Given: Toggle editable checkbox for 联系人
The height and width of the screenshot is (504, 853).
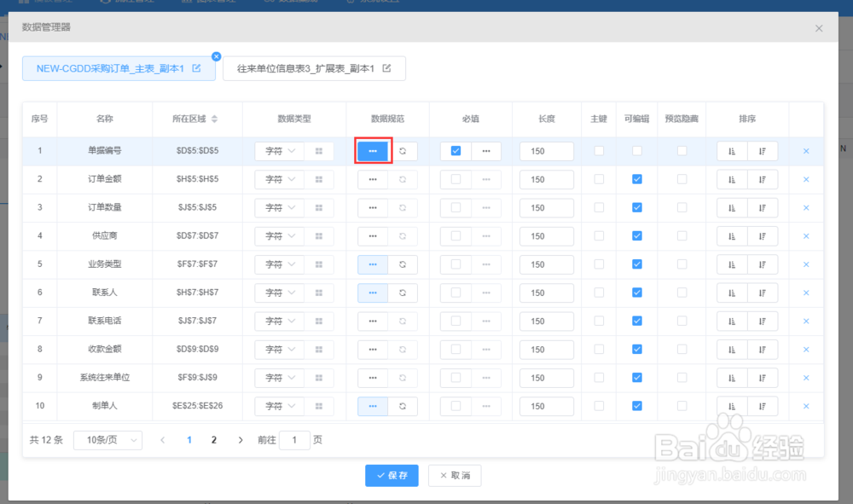Looking at the screenshot, I should click(x=637, y=292).
